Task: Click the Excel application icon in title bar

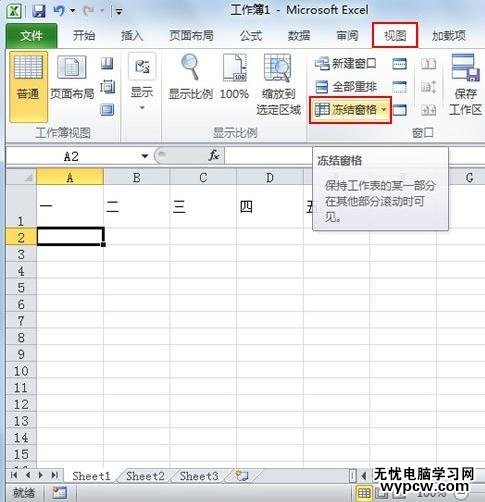Action: coord(14,11)
